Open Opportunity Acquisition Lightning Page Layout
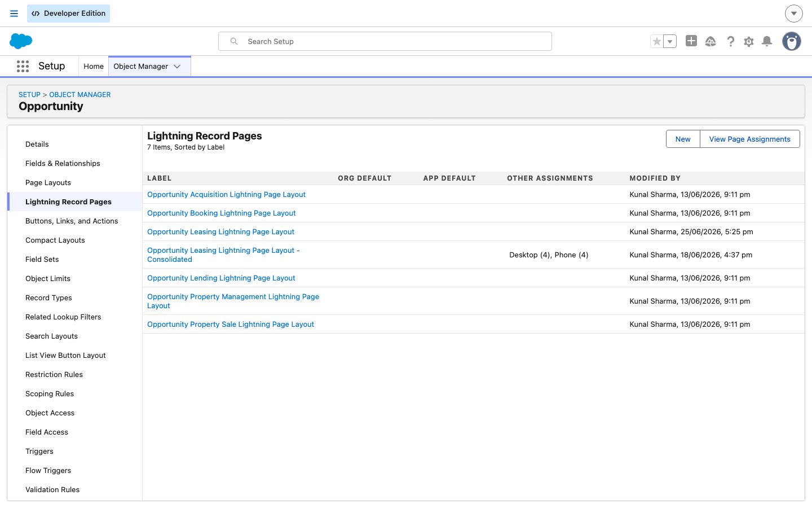The image size is (812, 508). 227,195
